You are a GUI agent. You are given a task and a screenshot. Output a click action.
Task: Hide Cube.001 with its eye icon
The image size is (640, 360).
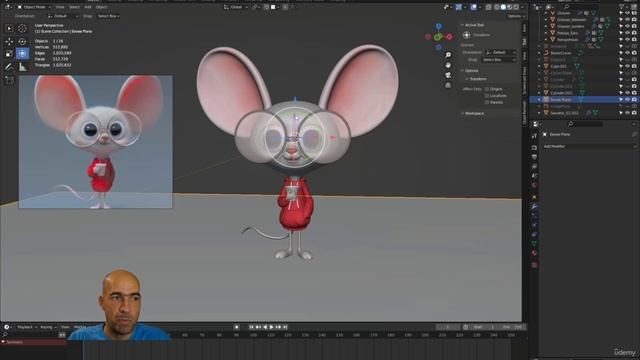point(627,66)
